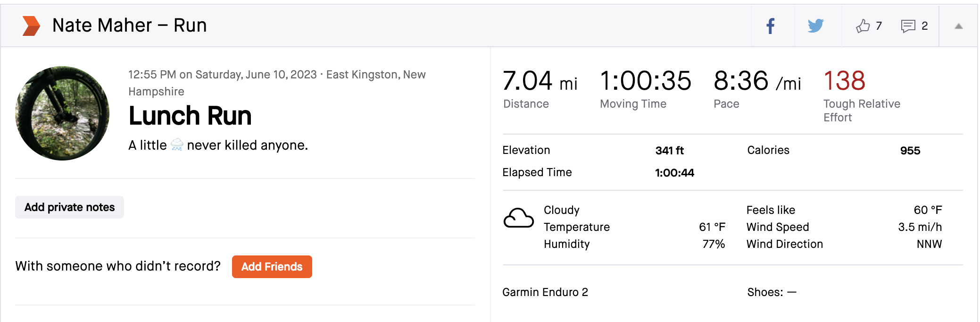Select the 138 Relative Effort score
Screen dimensions: 980x322
(844, 81)
